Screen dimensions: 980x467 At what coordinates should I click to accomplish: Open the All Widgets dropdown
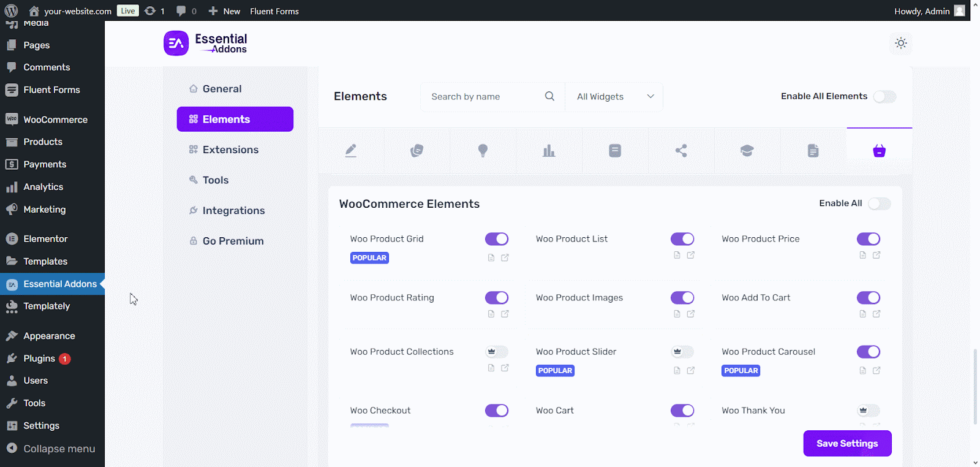click(x=614, y=97)
